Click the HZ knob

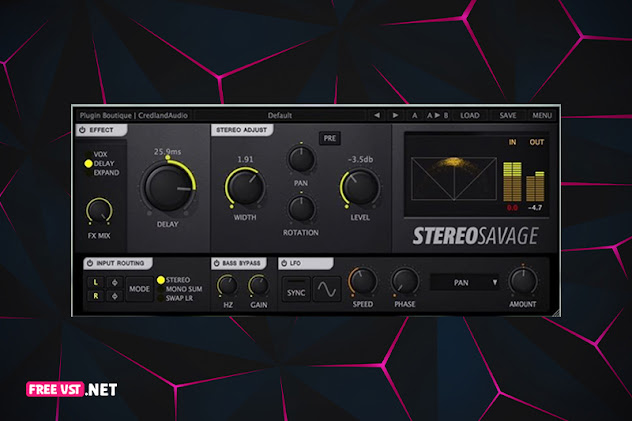tap(228, 286)
